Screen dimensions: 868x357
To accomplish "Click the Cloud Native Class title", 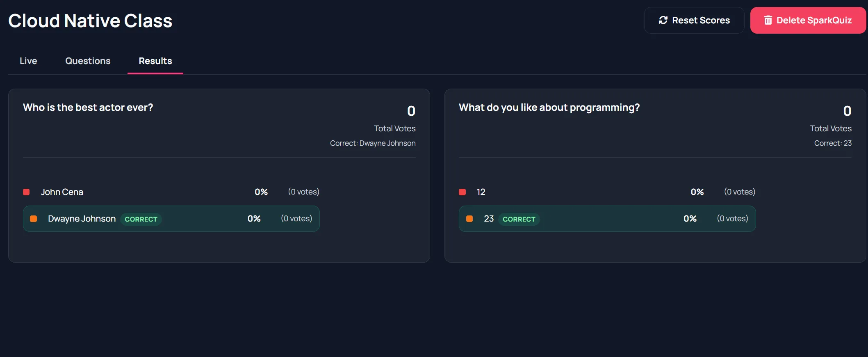I will tap(90, 21).
